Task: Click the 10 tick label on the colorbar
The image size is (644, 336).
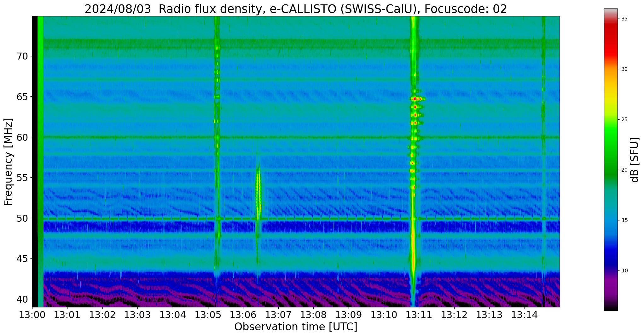Action: (624, 271)
